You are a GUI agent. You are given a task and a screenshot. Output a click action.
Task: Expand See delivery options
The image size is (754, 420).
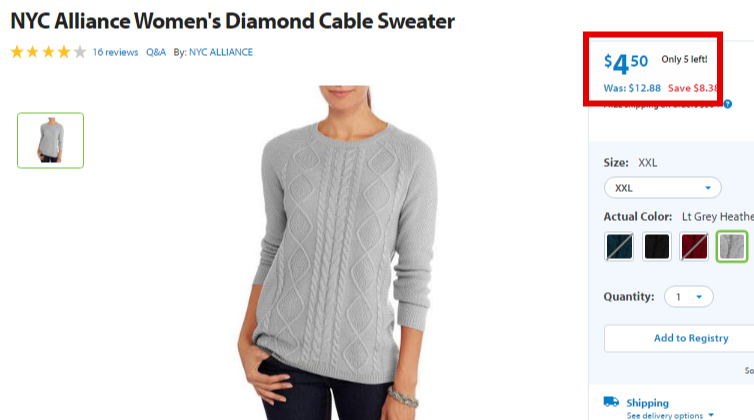pyautogui.click(x=670, y=415)
